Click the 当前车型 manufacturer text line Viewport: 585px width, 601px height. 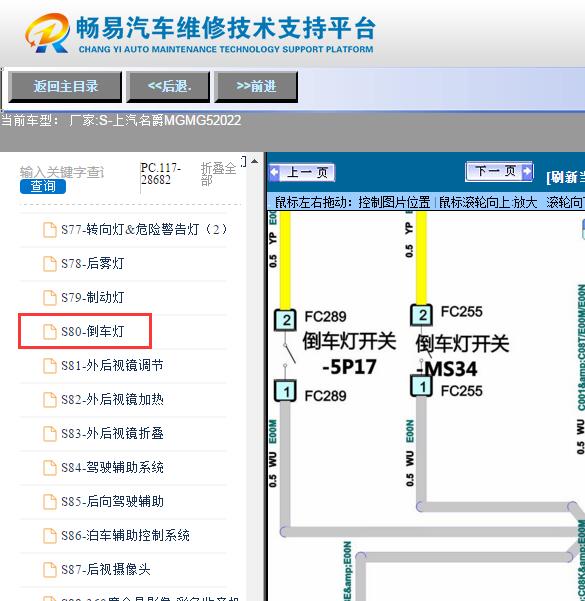[x=121, y=120]
